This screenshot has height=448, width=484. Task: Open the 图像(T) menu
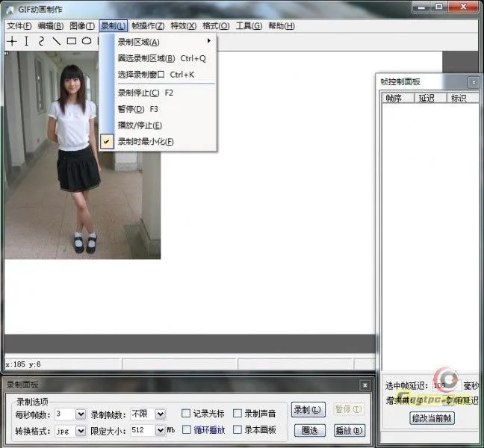pyautogui.click(x=82, y=26)
